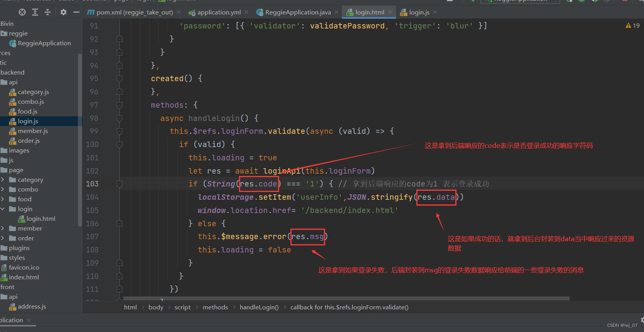
Task: Collapse the login folder arrow
Action: [3, 209]
